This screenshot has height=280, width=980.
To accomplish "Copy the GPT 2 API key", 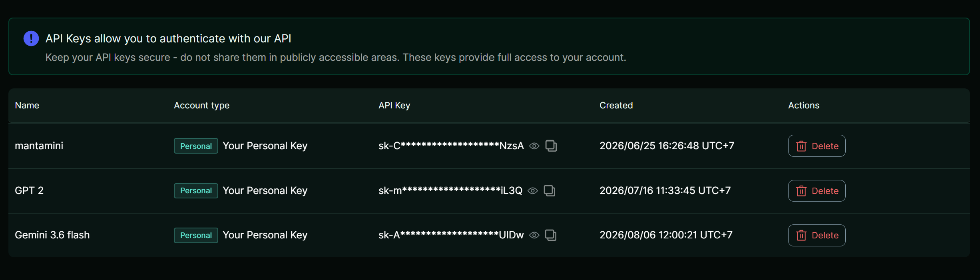I will click(550, 191).
